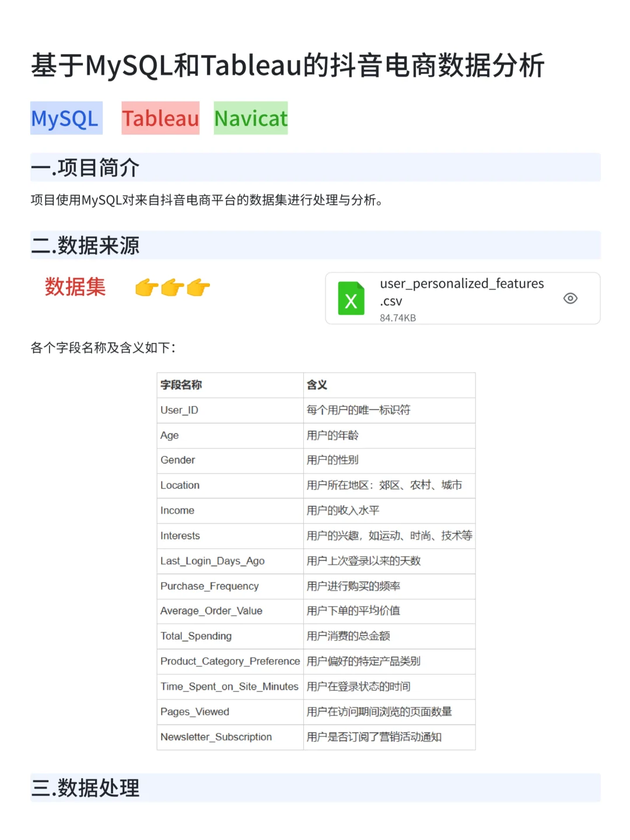
Task: Click the 含义 table header
Action: point(389,385)
